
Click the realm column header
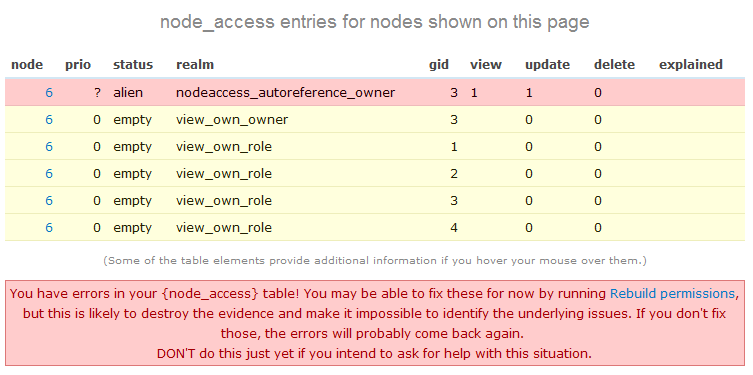[x=195, y=64]
